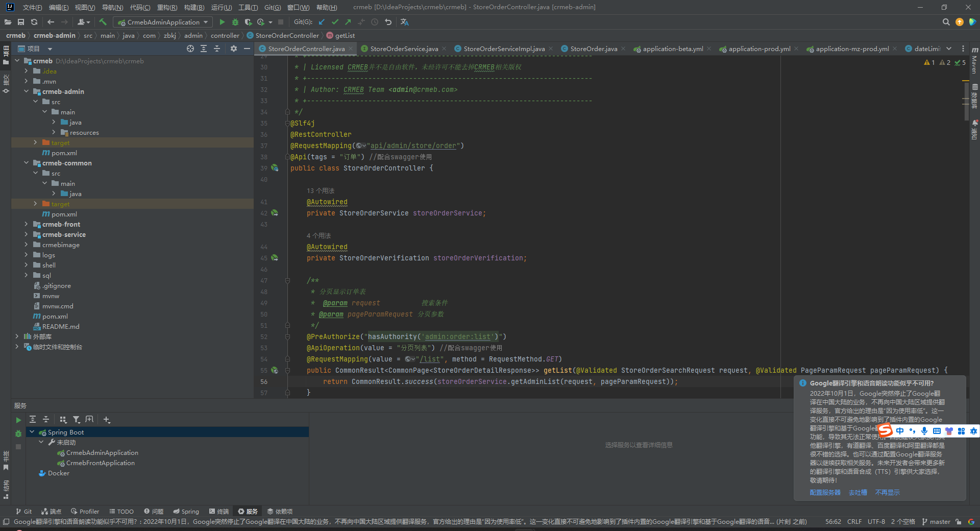This screenshot has width=980, height=531.
Task: Switch to StoreOrderService.java tab
Action: [x=404, y=49]
